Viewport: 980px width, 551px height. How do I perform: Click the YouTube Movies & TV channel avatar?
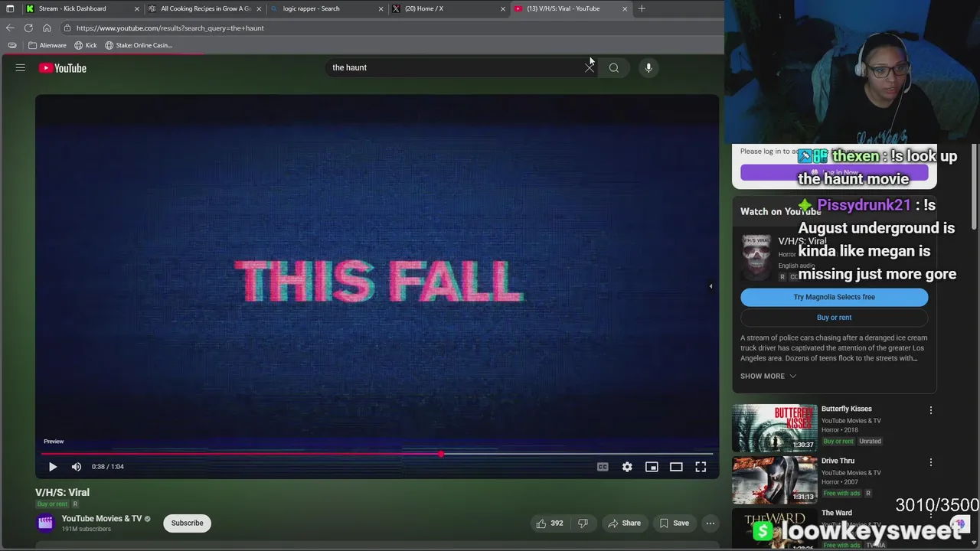click(46, 523)
